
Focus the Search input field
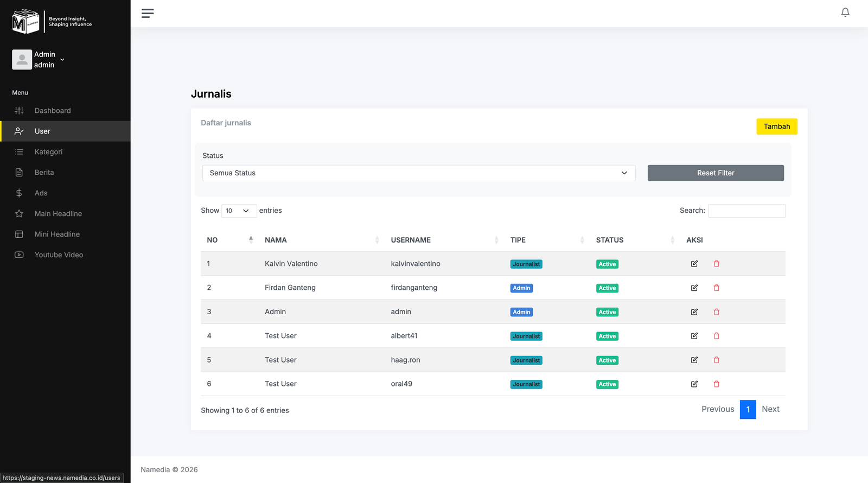coord(746,211)
